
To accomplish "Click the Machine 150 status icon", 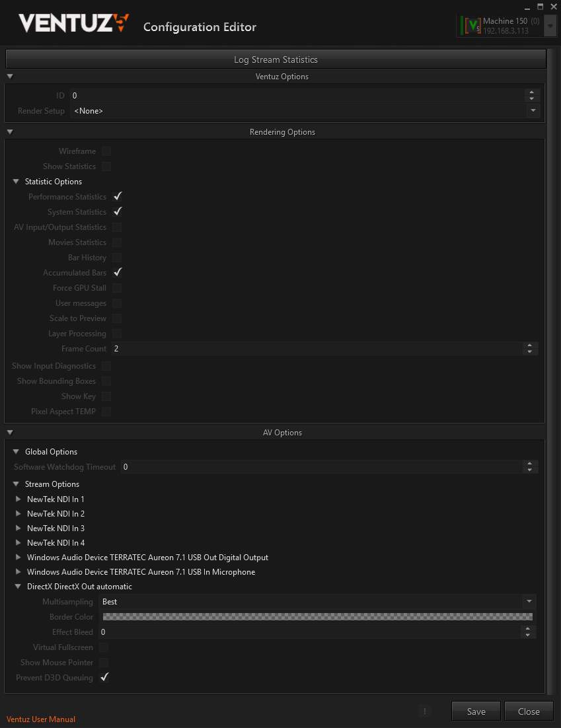I will tap(472, 26).
